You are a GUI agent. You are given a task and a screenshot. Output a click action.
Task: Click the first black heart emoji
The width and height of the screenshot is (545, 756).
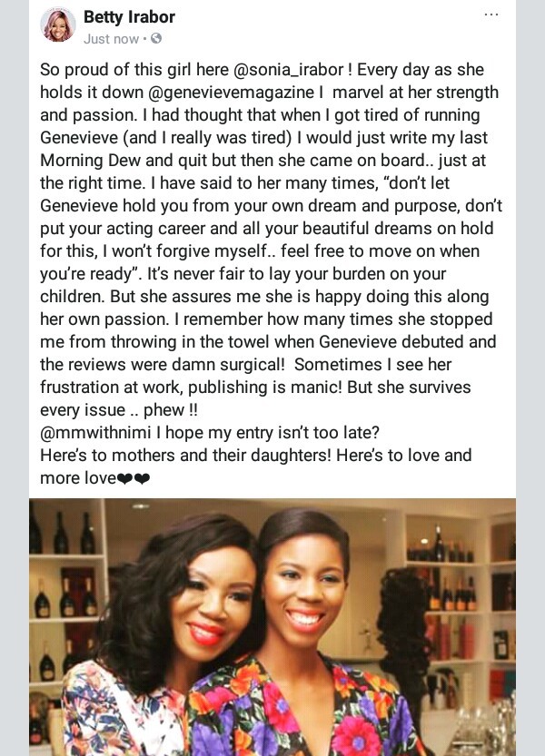tap(125, 479)
